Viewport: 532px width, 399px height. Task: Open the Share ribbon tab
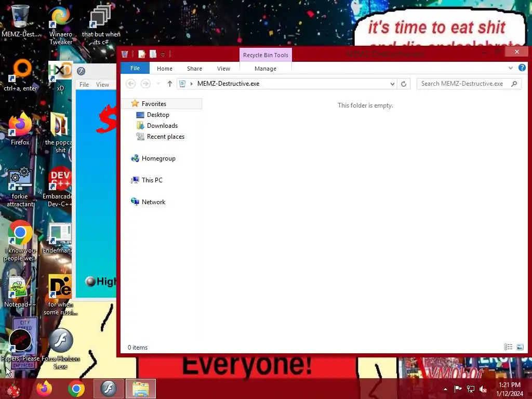click(194, 69)
